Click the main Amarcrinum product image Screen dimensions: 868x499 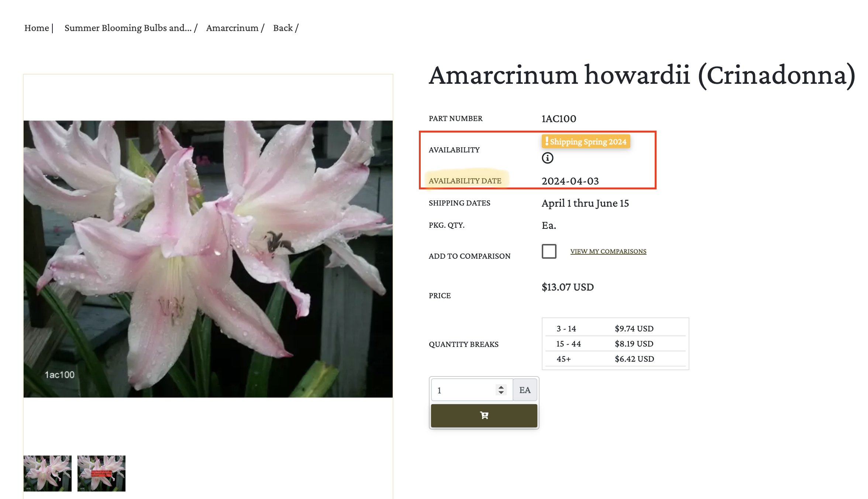[208, 259]
